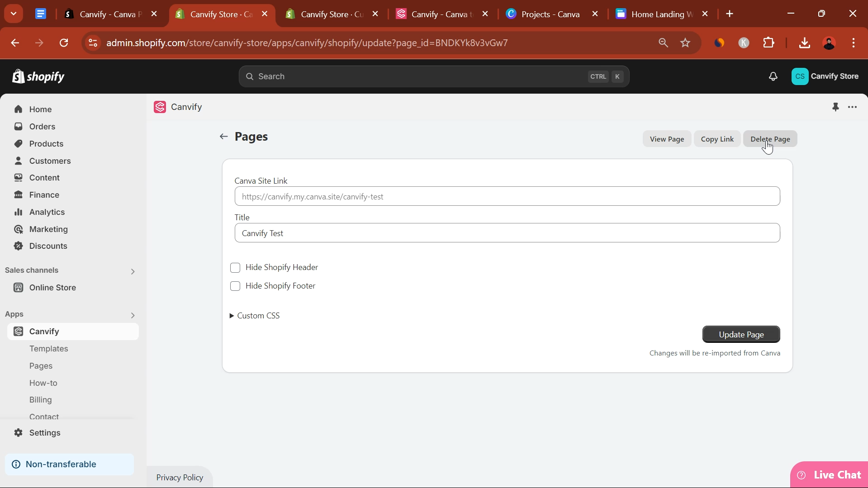Click the Canvify app logo icon
Image resolution: width=868 pixels, height=488 pixels.
click(x=160, y=107)
